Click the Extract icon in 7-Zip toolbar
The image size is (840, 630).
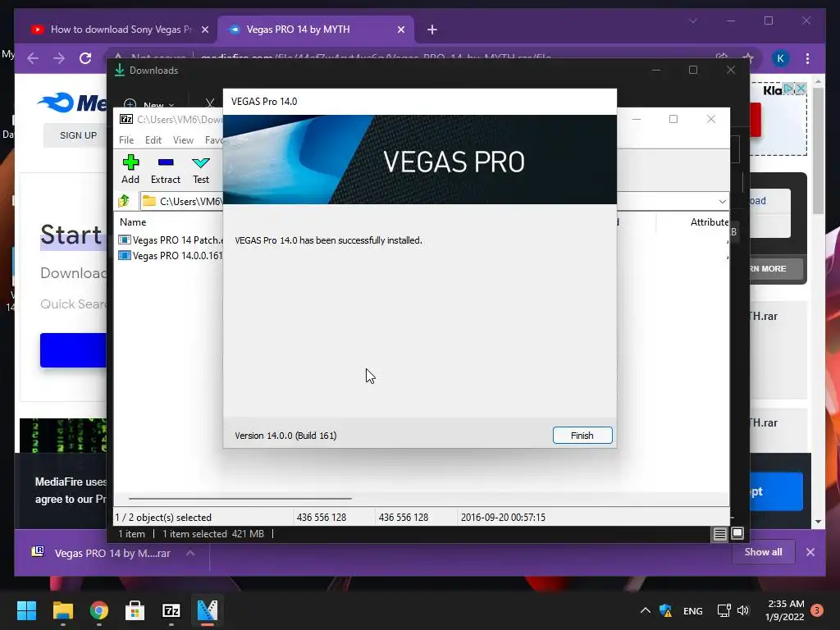click(x=166, y=169)
